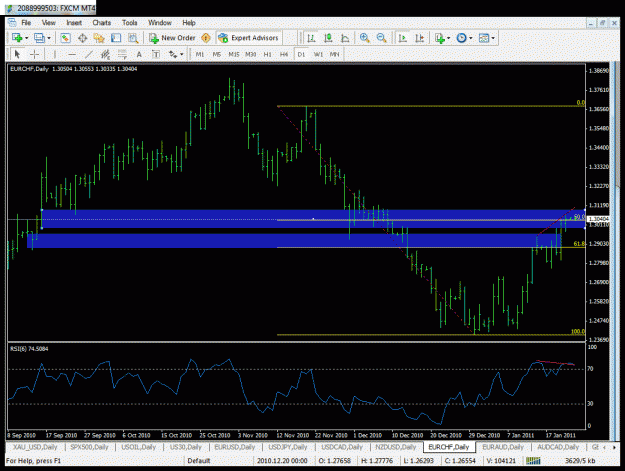Zoom in on the chart
This screenshot has height=471, width=625.
coord(364,38)
